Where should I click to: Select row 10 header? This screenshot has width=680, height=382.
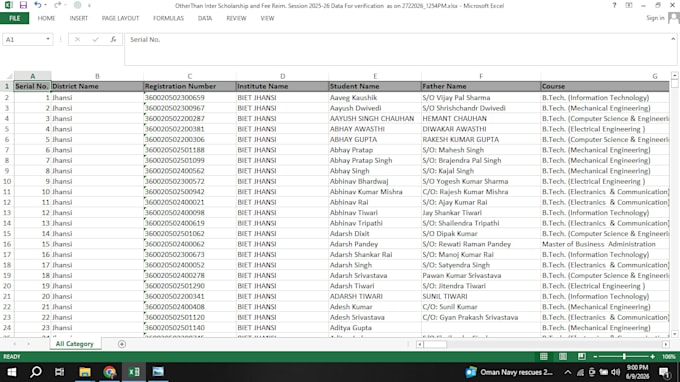pos(7,181)
